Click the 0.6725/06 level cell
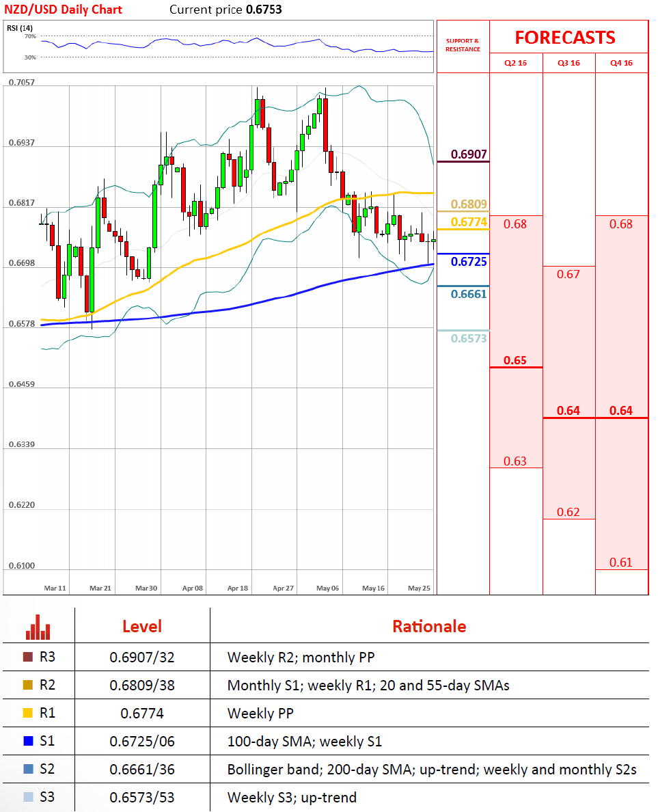 click(x=142, y=742)
